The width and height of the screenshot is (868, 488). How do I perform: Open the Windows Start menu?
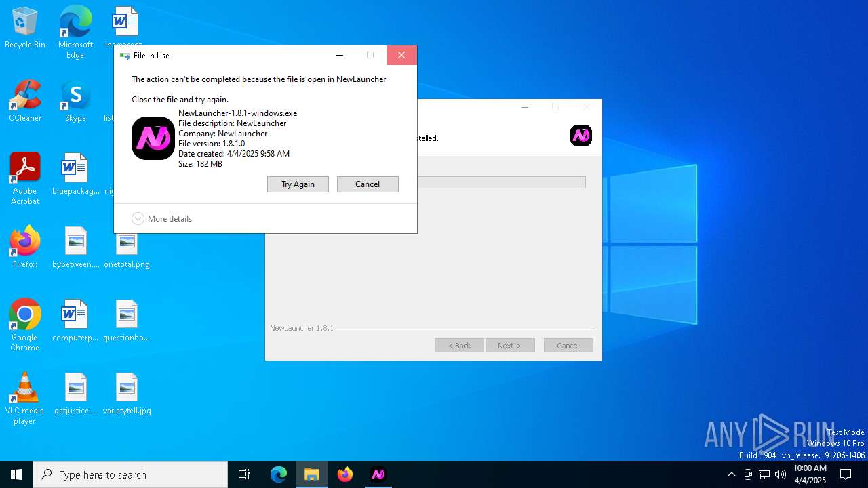pyautogui.click(x=16, y=474)
